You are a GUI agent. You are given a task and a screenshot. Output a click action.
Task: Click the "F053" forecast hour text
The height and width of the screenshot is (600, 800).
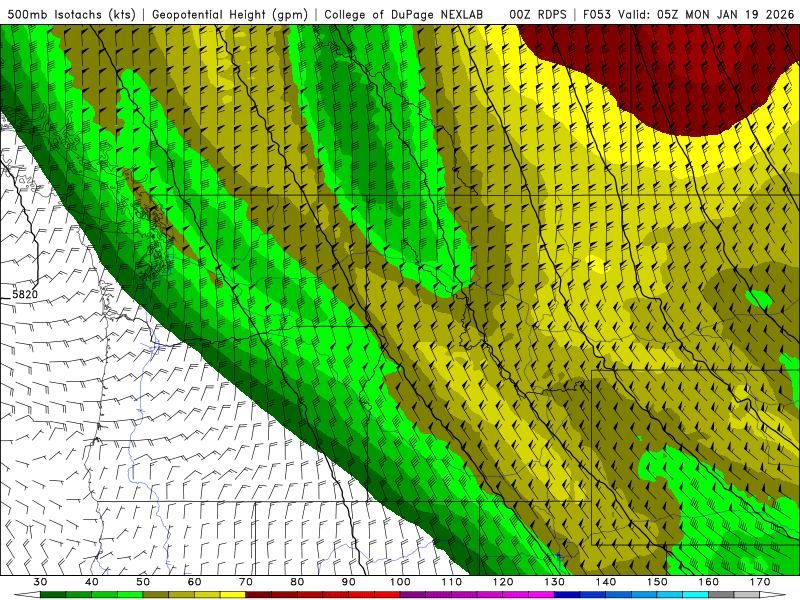pyautogui.click(x=597, y=14)
